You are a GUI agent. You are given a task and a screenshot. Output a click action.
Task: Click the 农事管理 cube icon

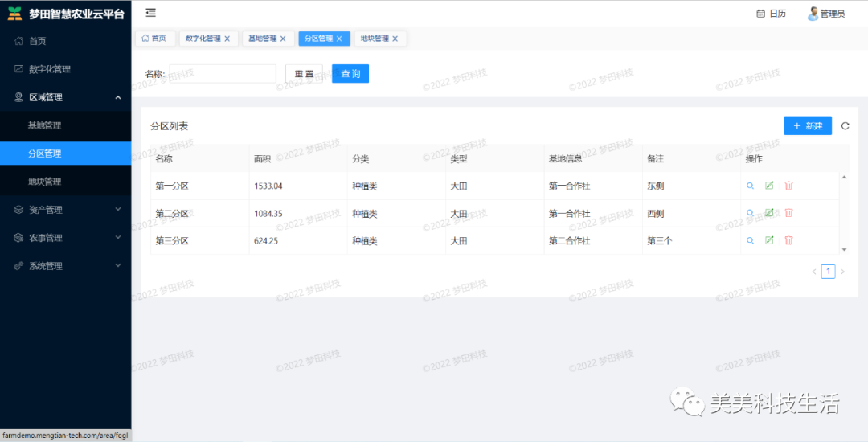point(18,238)
